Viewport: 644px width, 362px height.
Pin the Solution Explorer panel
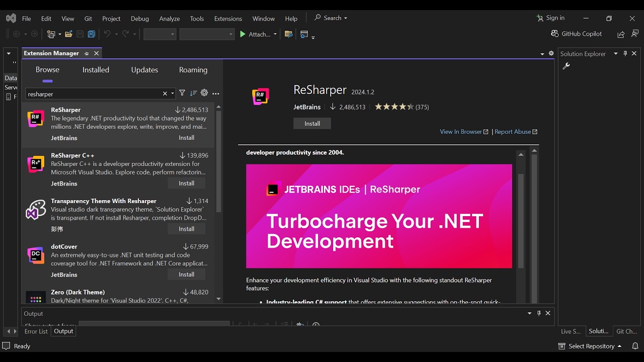click(x=625, y=54)
